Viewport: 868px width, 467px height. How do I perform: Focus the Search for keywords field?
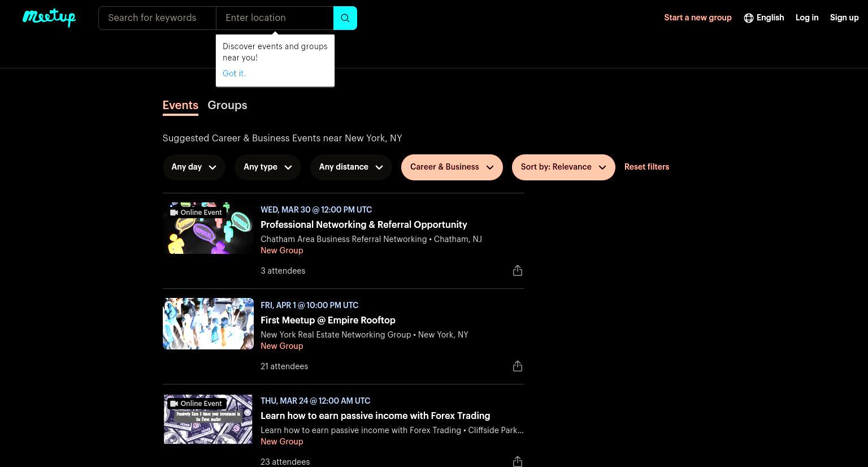pos(157,18)
